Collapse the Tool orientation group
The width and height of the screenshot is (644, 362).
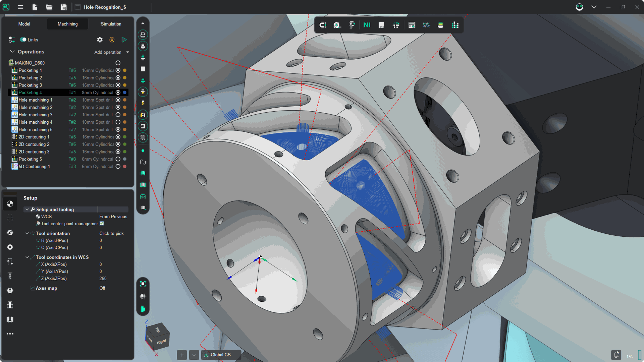point(27,233)
